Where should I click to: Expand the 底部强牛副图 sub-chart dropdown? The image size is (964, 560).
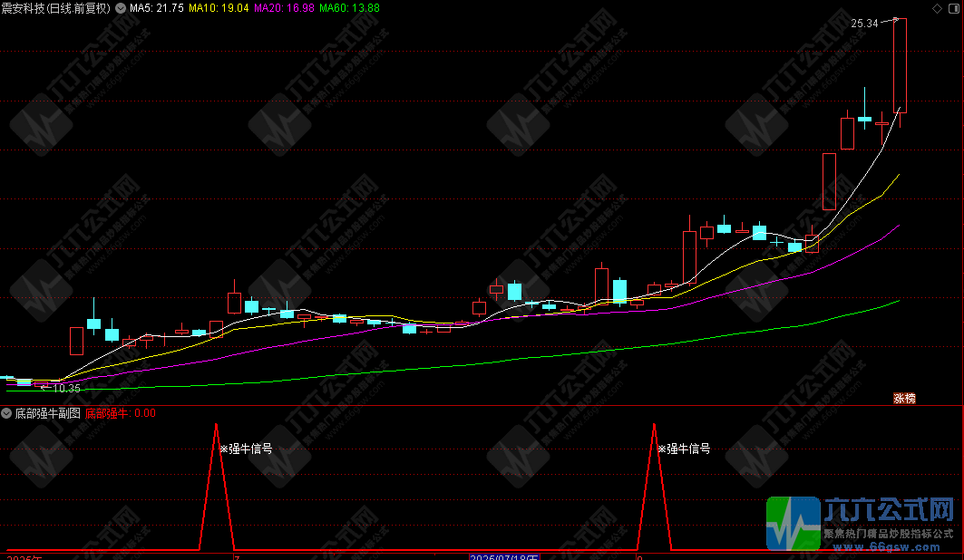6,413
